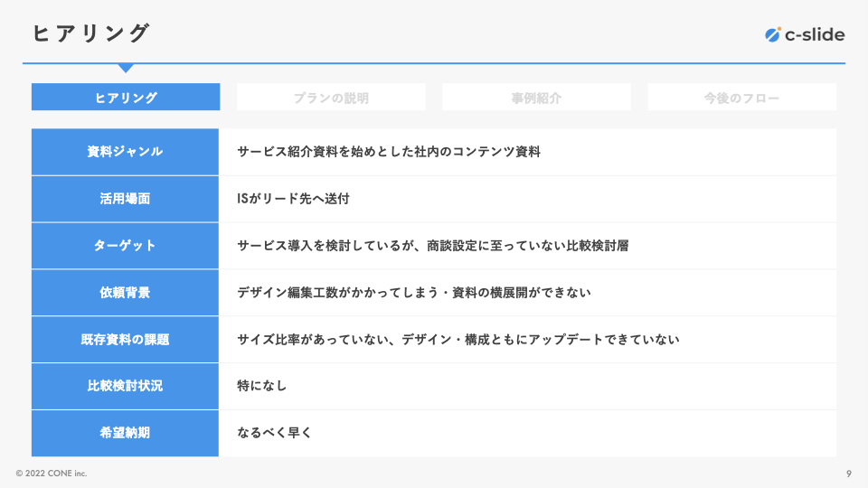
Task: Click the ヒアリング slide title
Action: [90, 33]
